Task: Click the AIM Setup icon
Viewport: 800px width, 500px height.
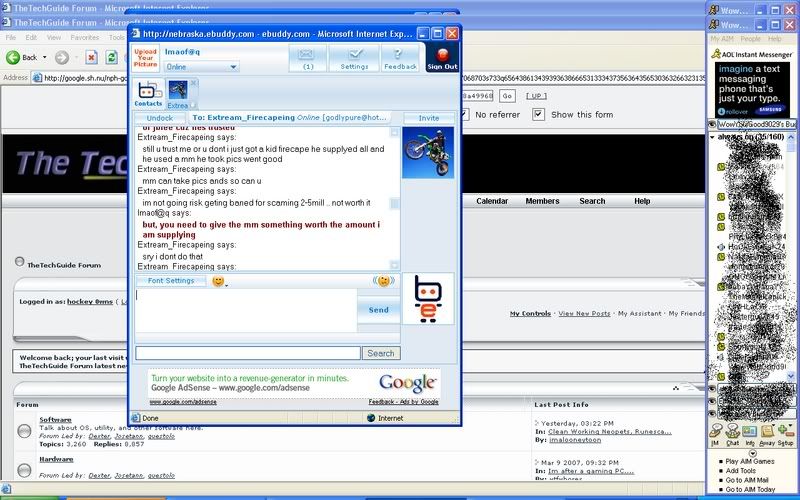Action: 785,435
